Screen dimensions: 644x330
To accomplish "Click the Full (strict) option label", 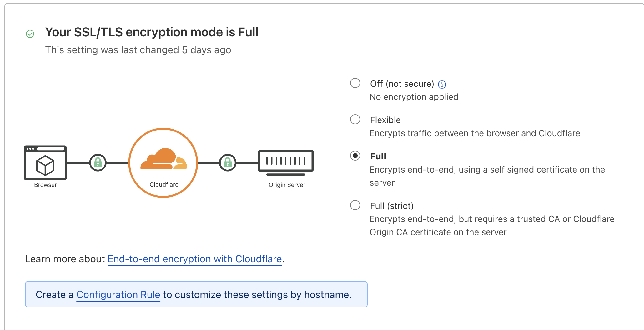I will pos(392,206).
